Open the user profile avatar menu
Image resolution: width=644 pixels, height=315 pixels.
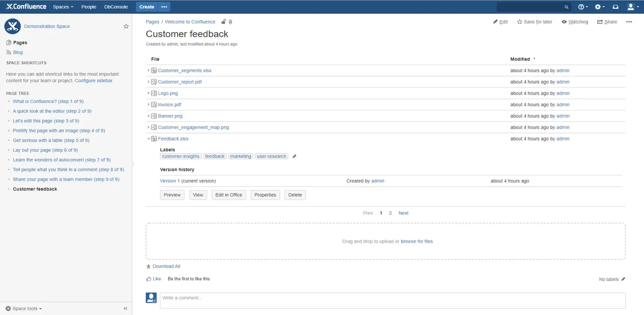(x=632, y=7)
